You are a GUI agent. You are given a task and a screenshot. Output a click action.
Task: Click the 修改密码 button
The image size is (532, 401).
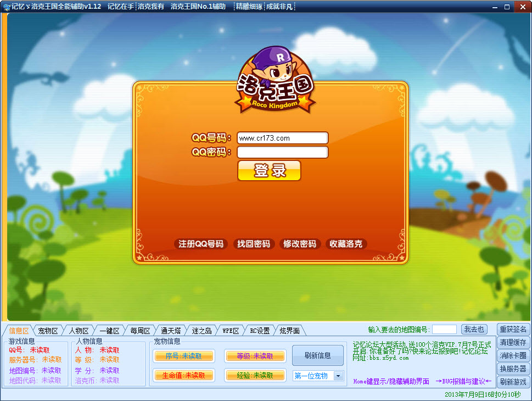pos(300,244)
